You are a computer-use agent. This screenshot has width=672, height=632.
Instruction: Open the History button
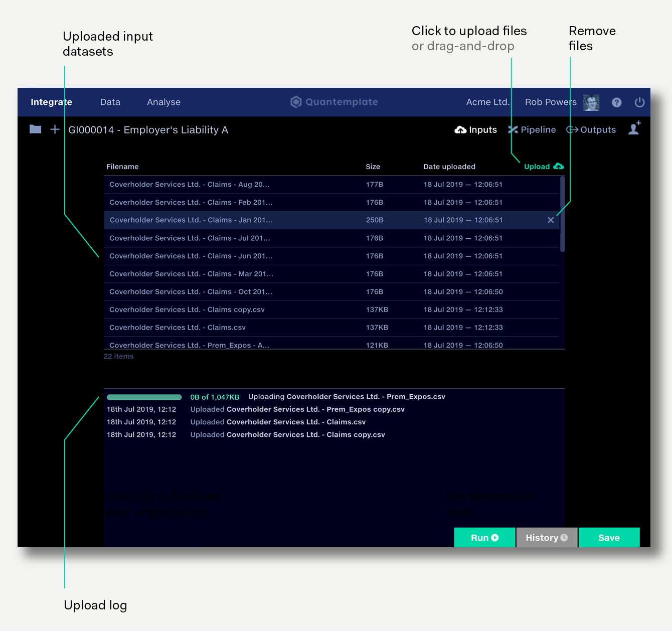click(x=547, y=538)
